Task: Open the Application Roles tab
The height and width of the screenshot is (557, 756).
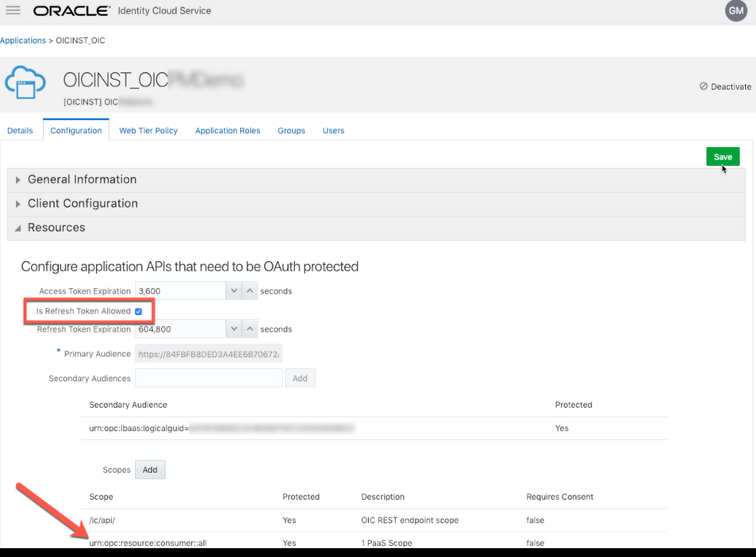Action: pyautogui.click(x=228, y=131)
